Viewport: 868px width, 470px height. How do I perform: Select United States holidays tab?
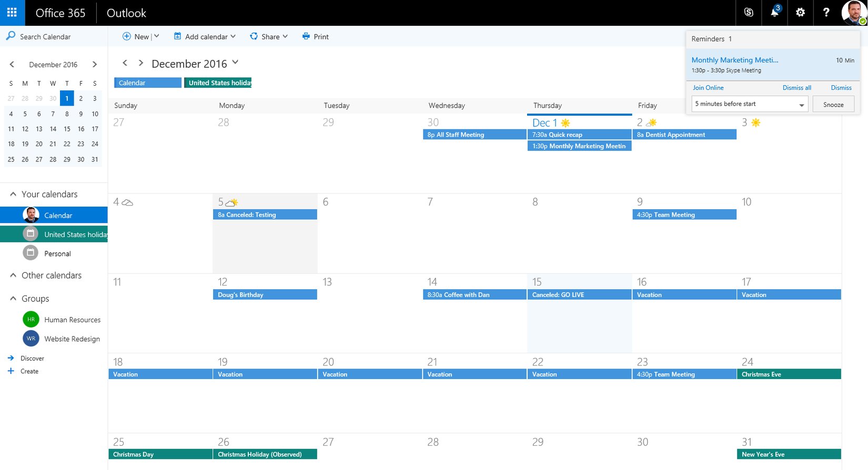pyautogui.click(x=218, y=83)
